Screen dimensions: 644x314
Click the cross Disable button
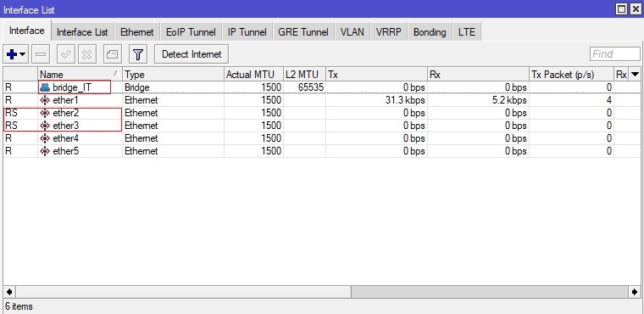point(86,54)
